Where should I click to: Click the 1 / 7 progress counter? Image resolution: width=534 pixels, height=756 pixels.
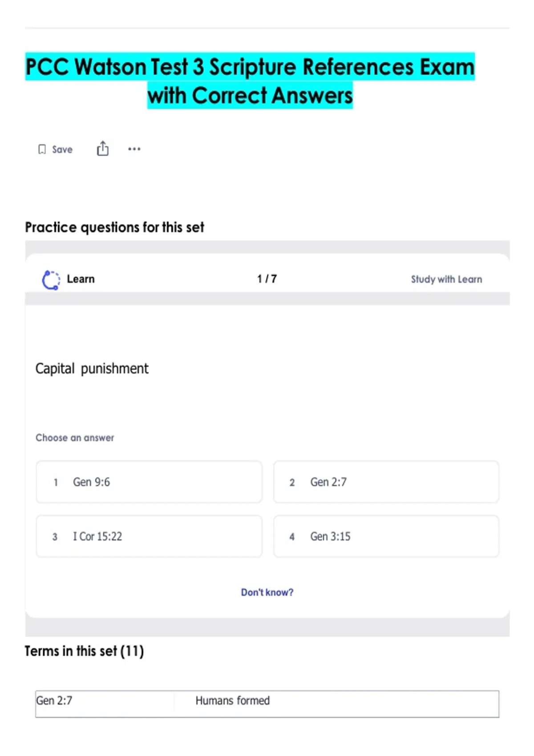click(x=267, y=279)
